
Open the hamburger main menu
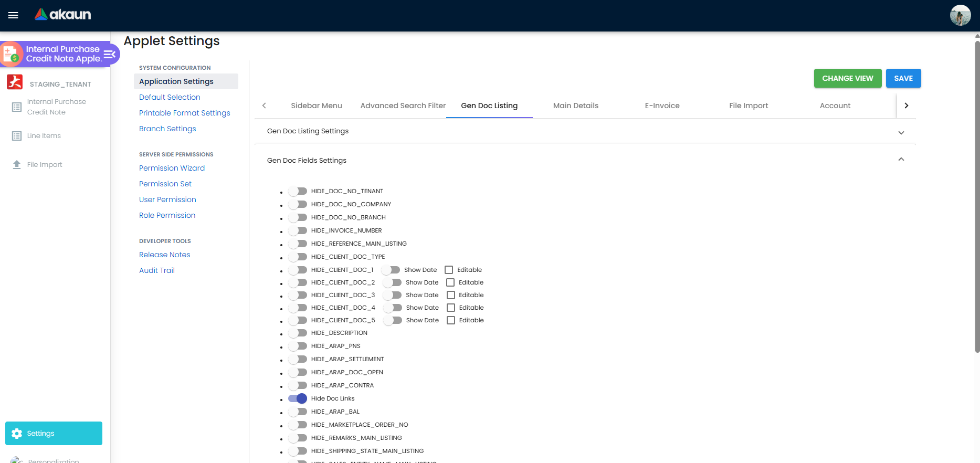pos(13,15)
